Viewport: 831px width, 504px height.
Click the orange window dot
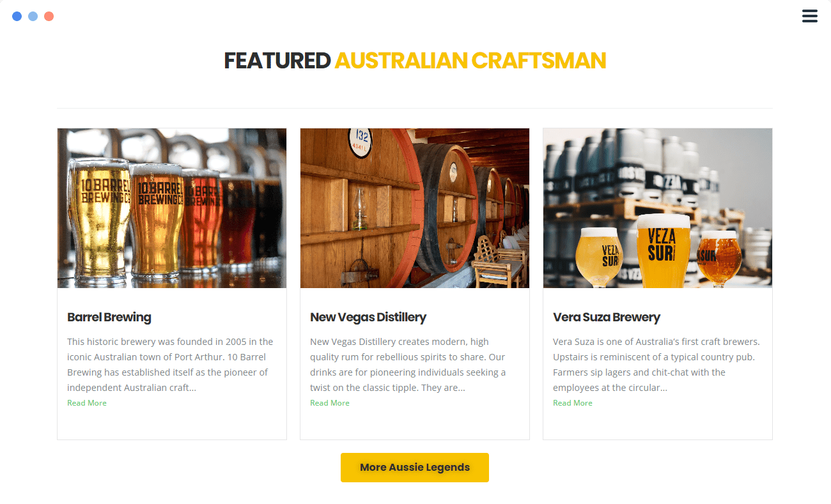49,16
